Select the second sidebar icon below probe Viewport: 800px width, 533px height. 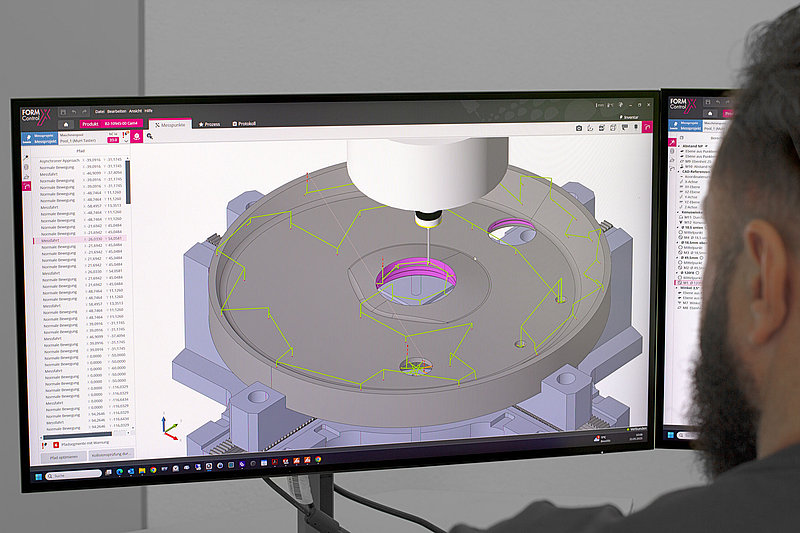click(x=26, y=167)
